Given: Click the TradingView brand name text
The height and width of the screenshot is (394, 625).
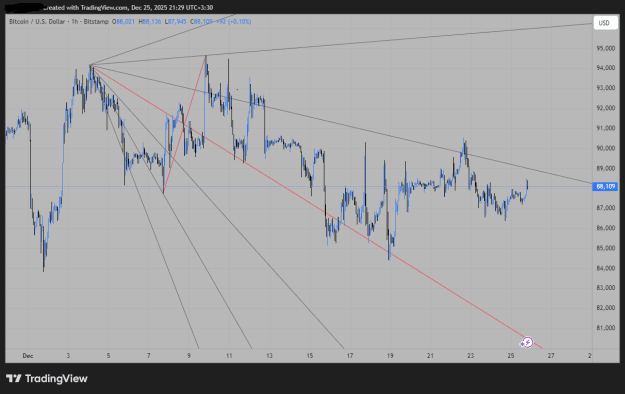Looking at the screenshot, I should (x=56, y=378).
